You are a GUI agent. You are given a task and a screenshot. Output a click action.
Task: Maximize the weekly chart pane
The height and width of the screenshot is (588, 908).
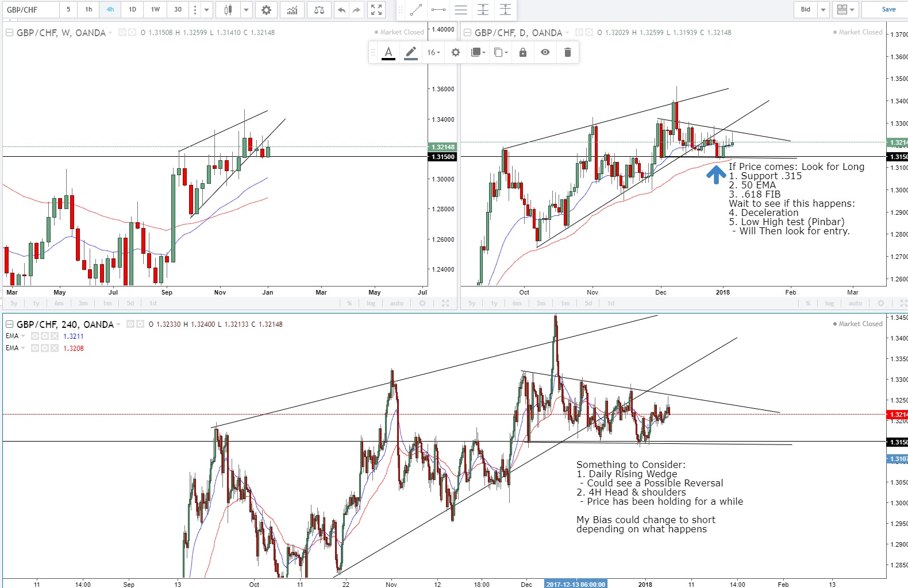click(445, 303)
